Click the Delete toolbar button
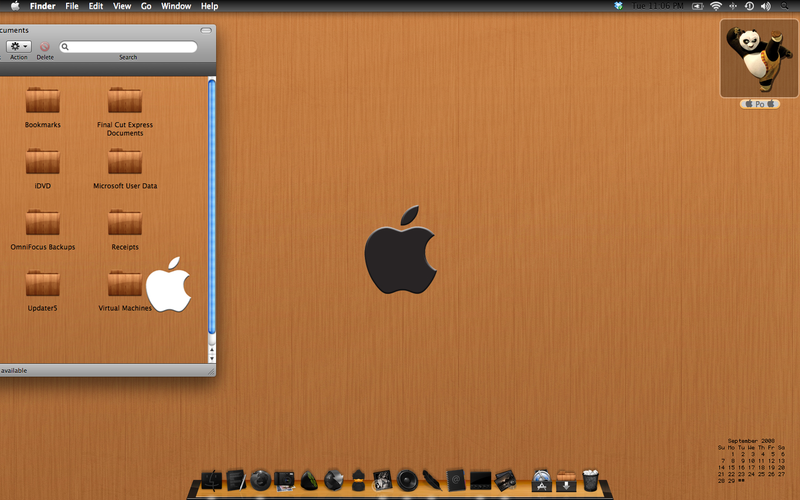The image size is (800, 500). [45, 46]
